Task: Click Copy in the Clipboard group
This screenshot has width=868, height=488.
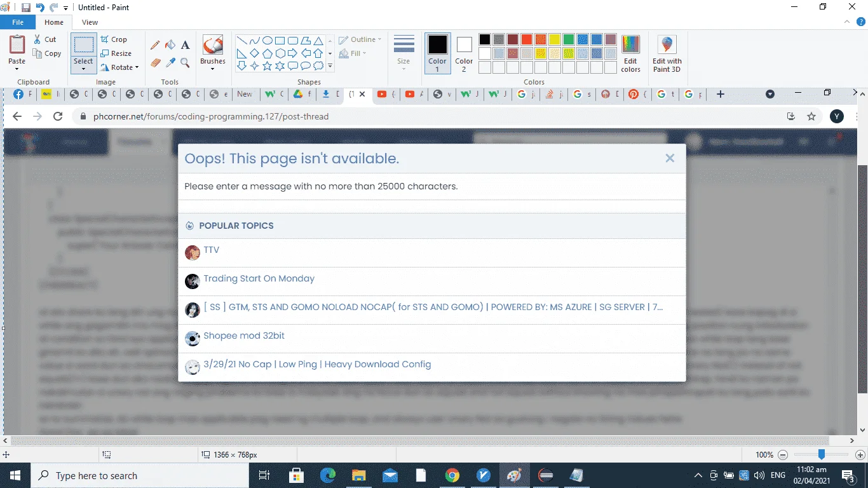Action: pos(48,54)
